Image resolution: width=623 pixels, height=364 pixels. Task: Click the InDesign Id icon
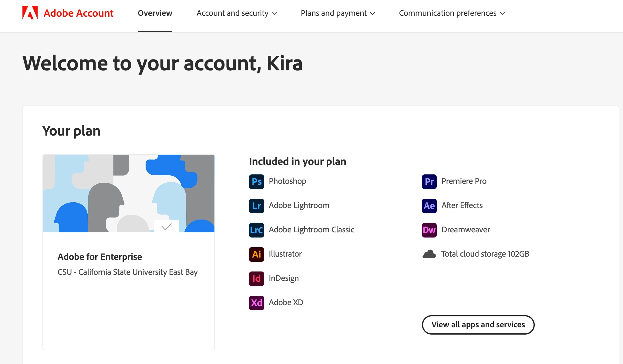click(256, 278)
